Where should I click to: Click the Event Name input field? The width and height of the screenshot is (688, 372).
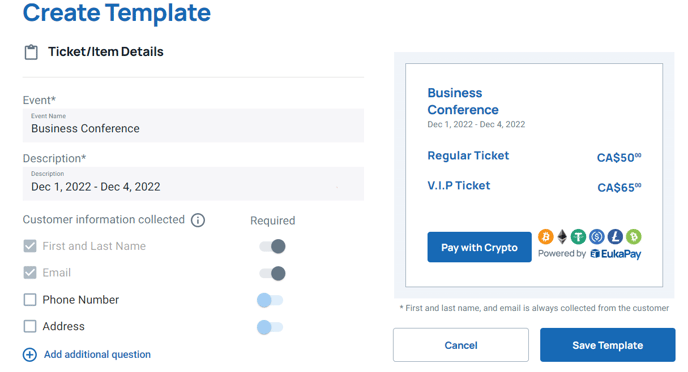coord(193,125)
